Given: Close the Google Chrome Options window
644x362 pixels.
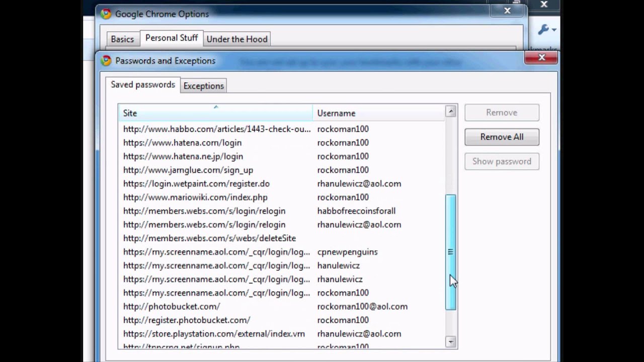Looking at the screenshot, I should coord(507,11).
